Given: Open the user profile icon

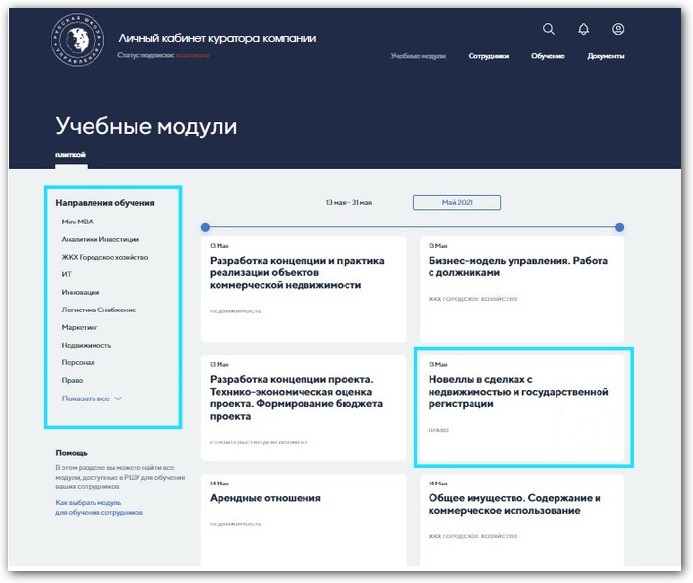Looking at the screenshot, I should pyautogui.click(x=619, y=30).
